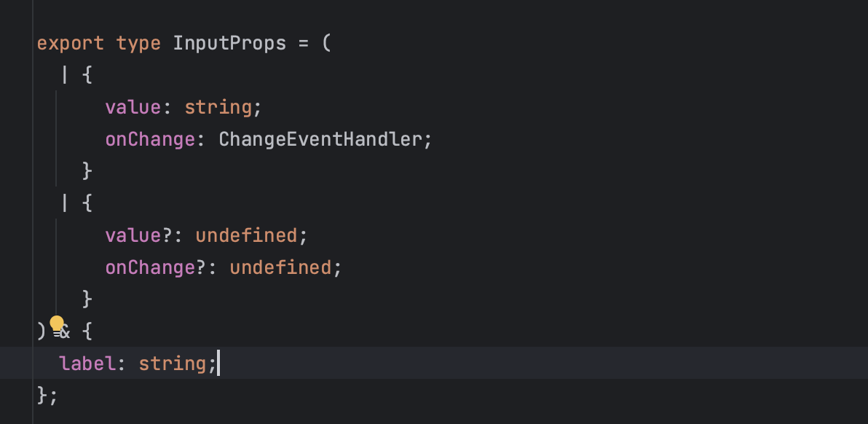Click 'undefined' on the onChange? line
The image size is (868, 424).
point(280,268)
